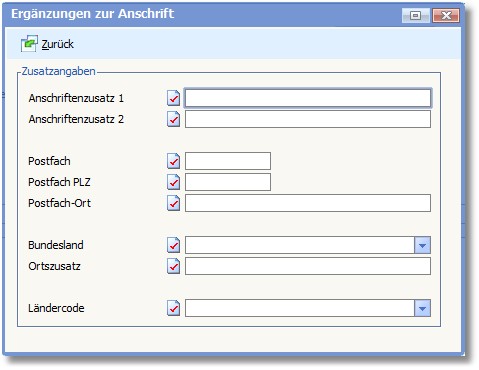Image resolution: width=479 pixels, height=370 pixels.
Task: Click checkmark icon next to Ländercode
Action: click(x=173, y=308)
